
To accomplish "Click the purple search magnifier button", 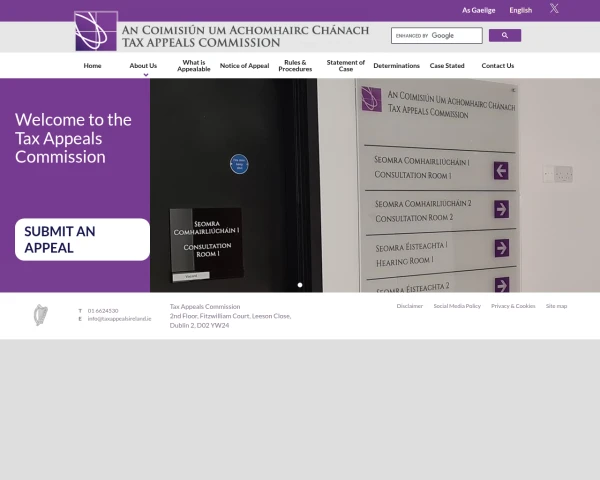I will coord(505,35).
